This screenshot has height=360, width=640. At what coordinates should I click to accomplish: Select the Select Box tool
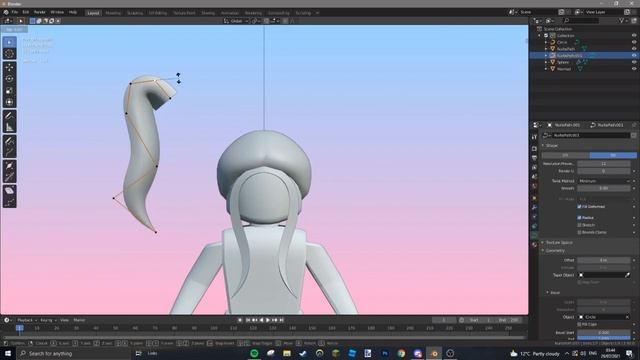(x=9, y=42)
